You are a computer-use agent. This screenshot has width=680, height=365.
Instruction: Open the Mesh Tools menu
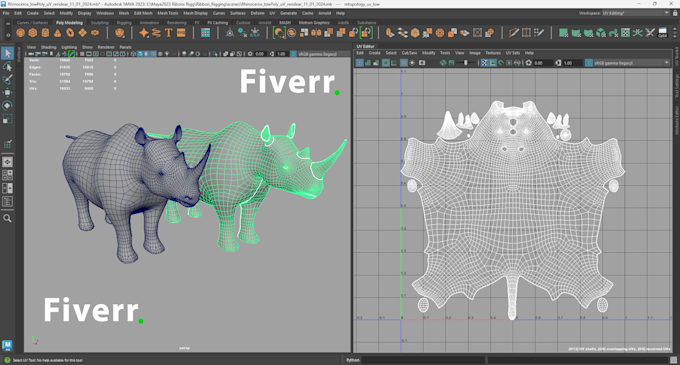(x=167, y=13)
